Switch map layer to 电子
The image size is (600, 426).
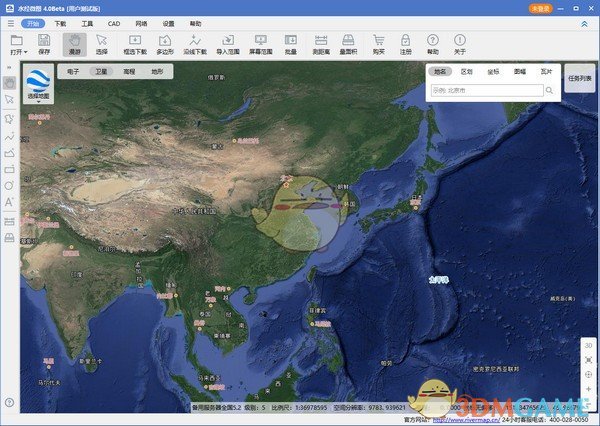73,72
